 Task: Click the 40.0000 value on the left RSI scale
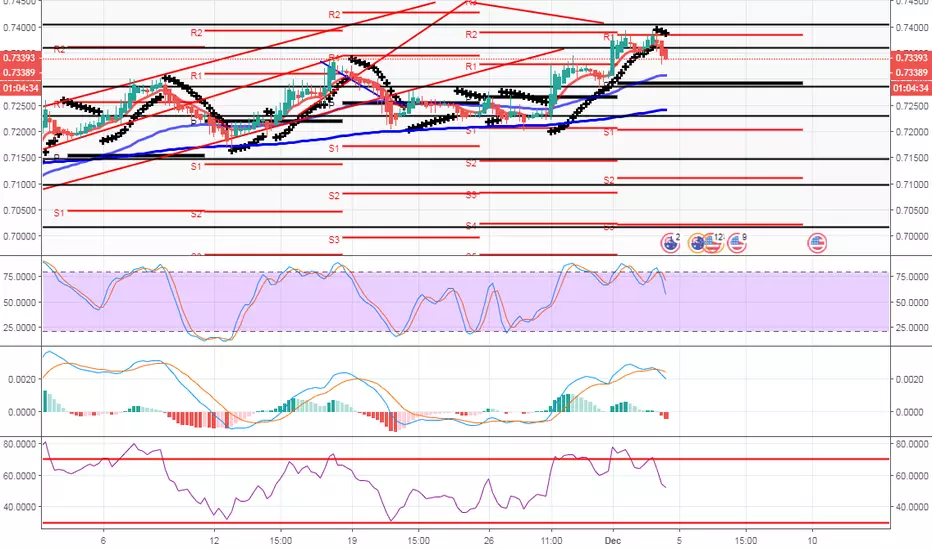[20, 507]
